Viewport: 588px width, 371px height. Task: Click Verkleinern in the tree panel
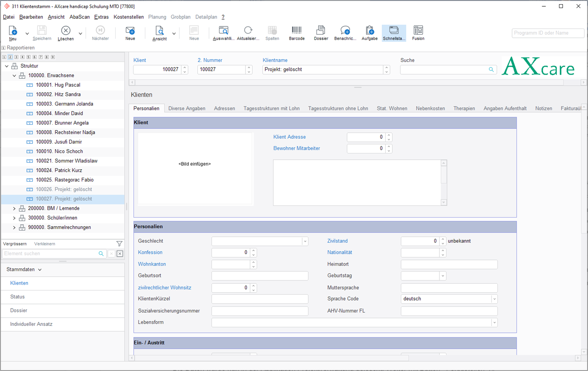pyautogui.click(x=44, y=244)
